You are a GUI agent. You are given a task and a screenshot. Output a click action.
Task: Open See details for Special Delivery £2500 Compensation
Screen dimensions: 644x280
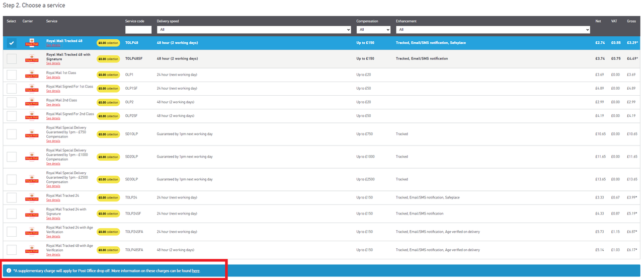[x=53, y=186]
